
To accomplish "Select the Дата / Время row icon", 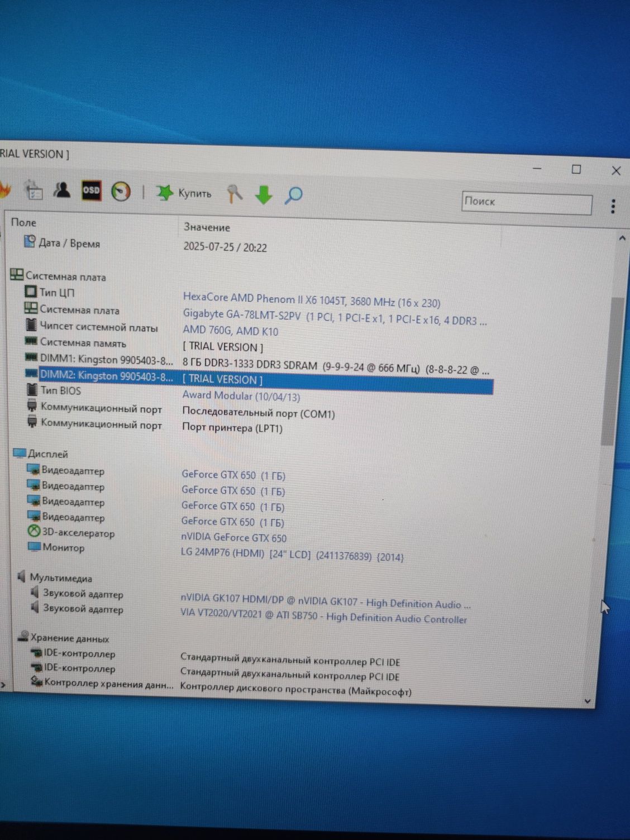I will [30, 242].
